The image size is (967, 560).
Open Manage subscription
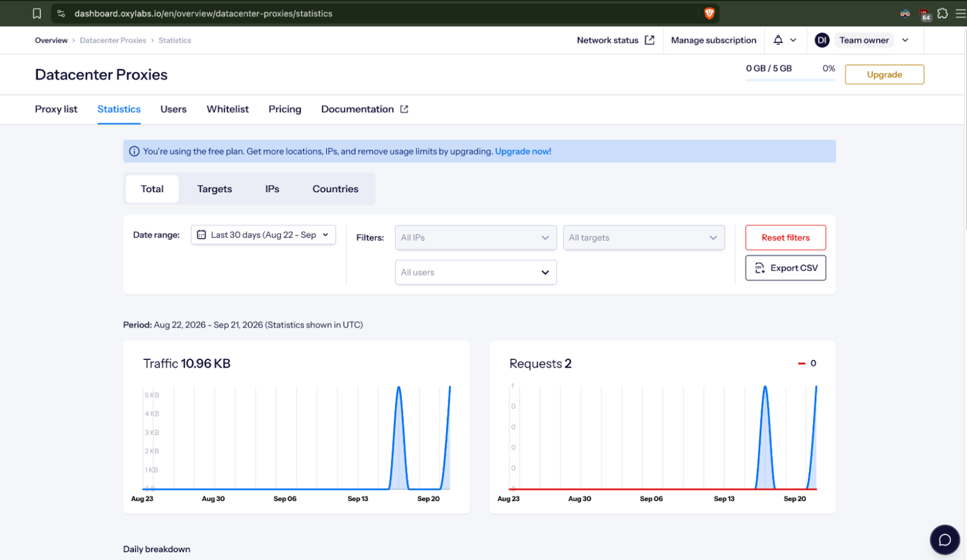(713, 40)
